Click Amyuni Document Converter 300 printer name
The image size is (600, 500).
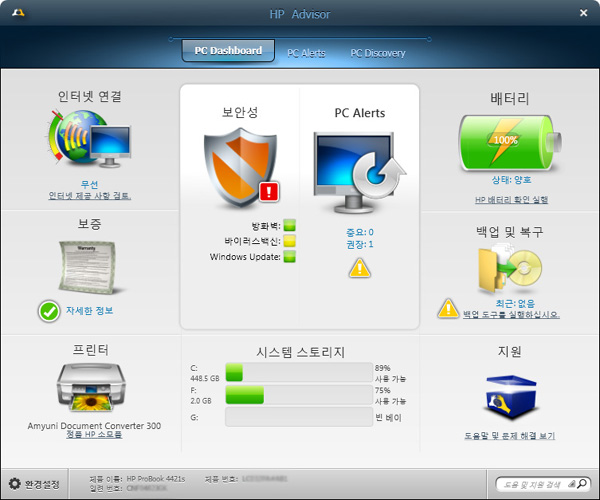(94, 425)
